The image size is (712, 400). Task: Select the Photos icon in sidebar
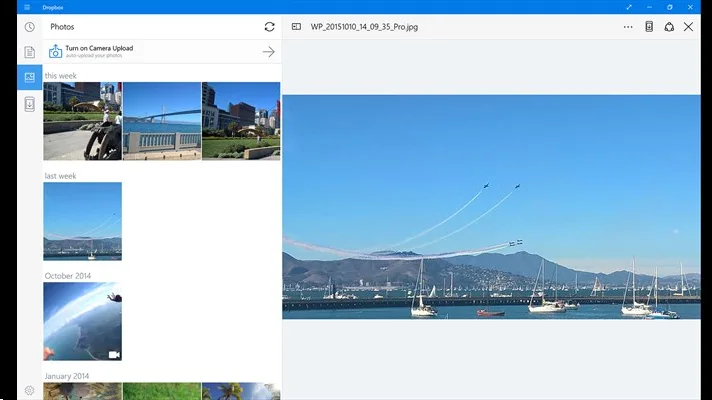click(30, 77)
